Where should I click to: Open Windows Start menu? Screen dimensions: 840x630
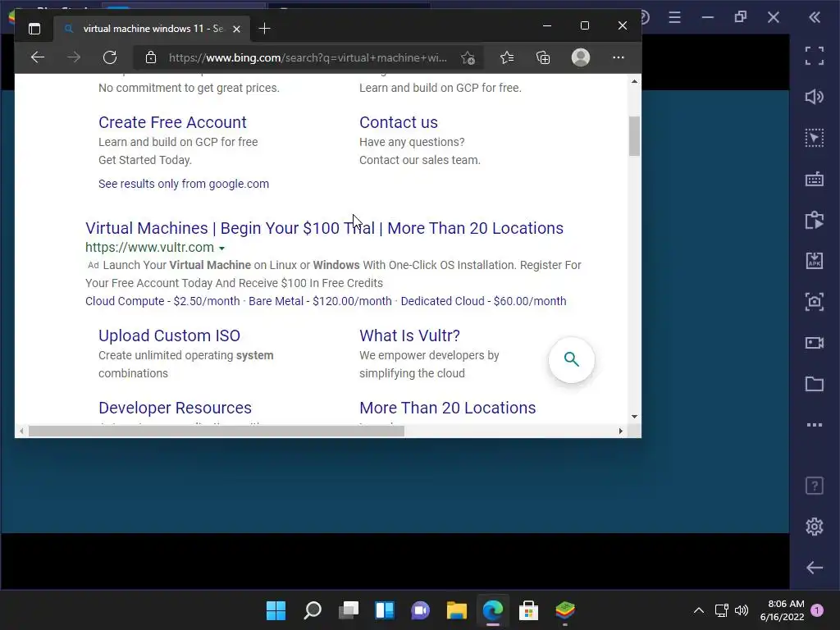(276, 610)
